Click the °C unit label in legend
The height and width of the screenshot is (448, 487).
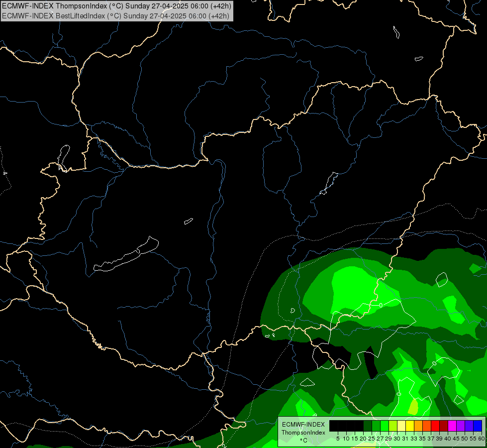[x=304, y=441]
